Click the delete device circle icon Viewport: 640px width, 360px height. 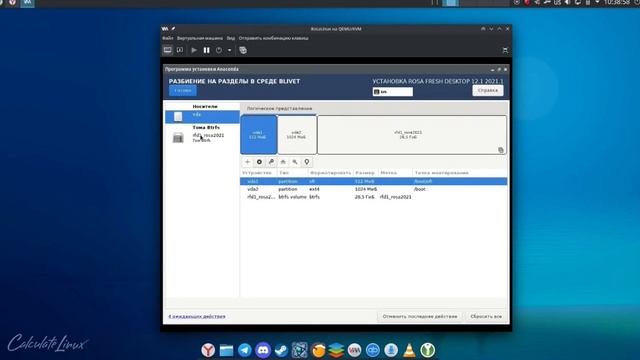click(x=259, y=162)
